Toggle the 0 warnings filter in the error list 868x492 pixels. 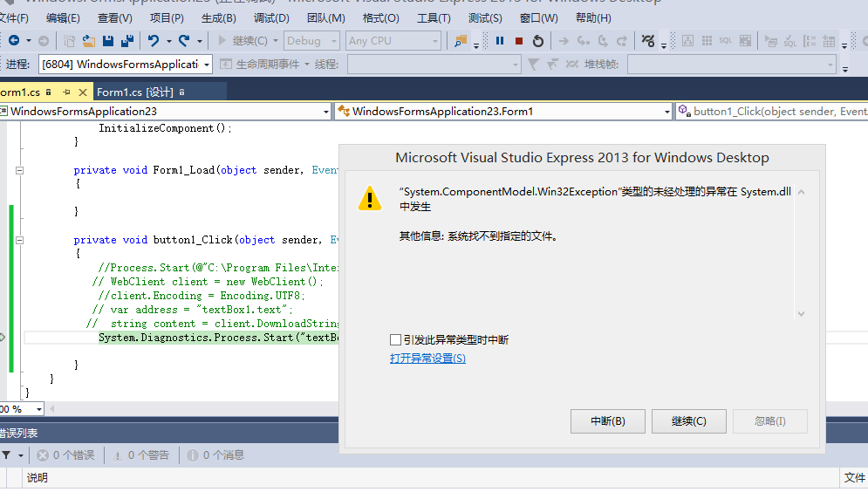click(140, 454)
